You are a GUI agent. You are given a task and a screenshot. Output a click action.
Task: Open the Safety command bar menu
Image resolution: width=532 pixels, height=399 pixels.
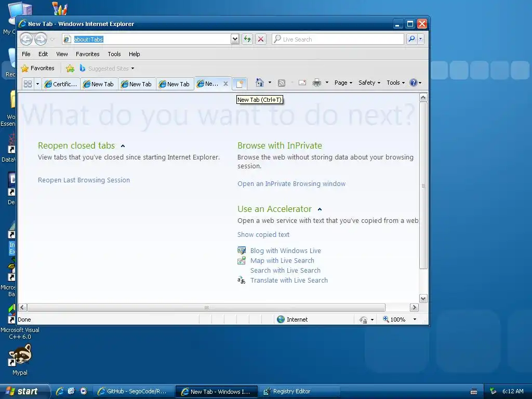tap(369, 83)
